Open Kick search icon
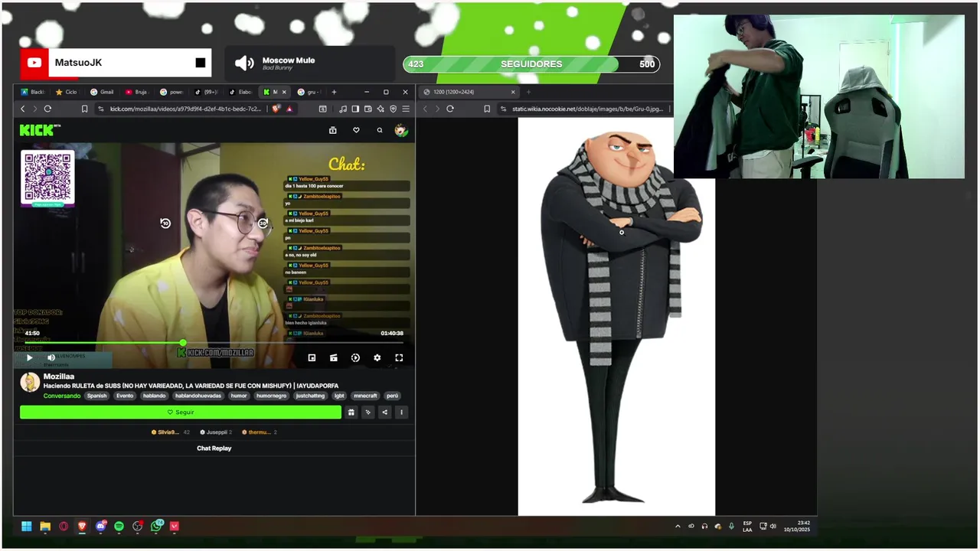 379,130
